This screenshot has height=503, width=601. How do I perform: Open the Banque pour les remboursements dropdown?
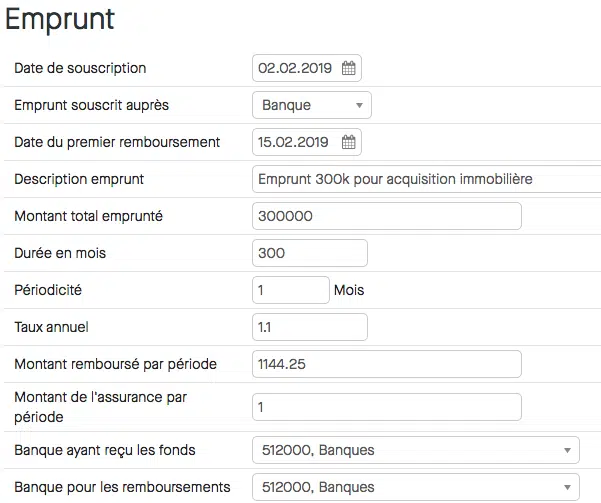(x=415, y=487)
